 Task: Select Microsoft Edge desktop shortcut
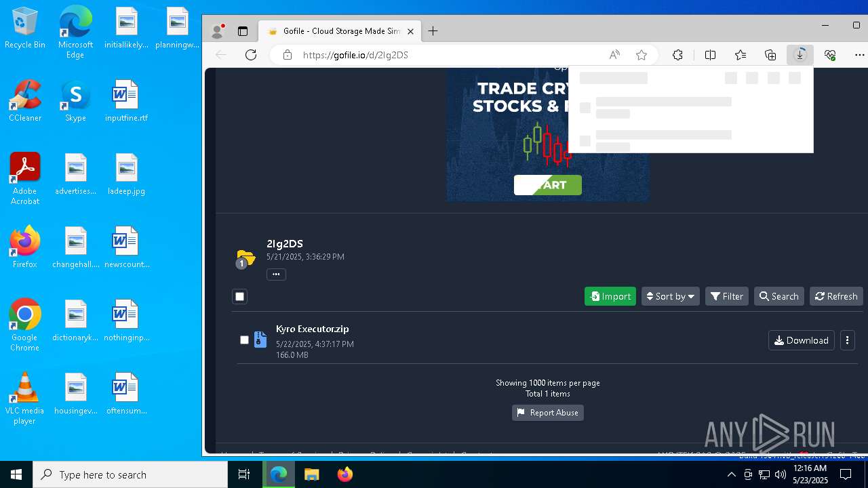pos(75,33)
